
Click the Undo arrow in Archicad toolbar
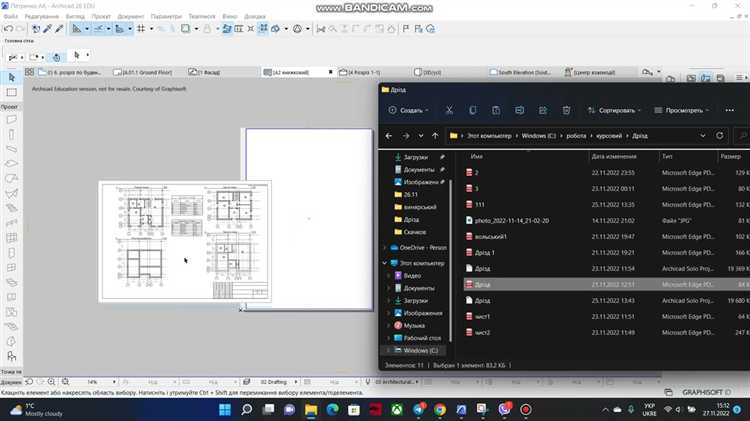tap(8, 29)
